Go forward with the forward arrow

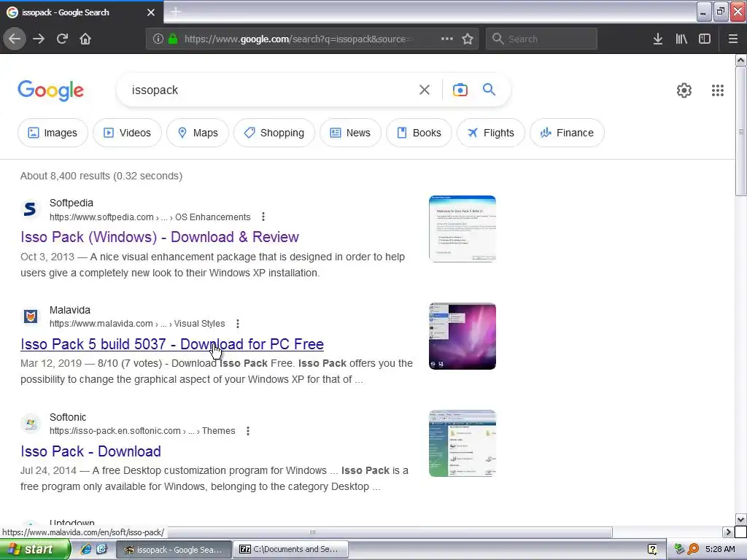click(x=39, y=39)
